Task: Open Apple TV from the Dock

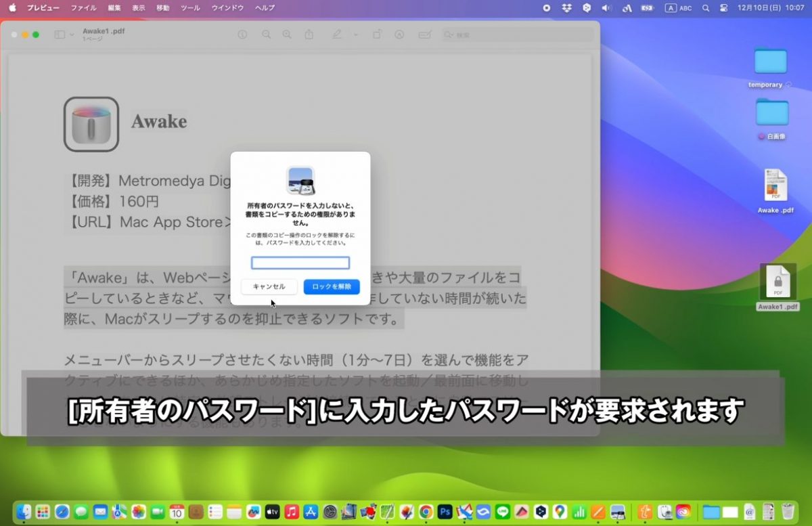Action: 273,511
